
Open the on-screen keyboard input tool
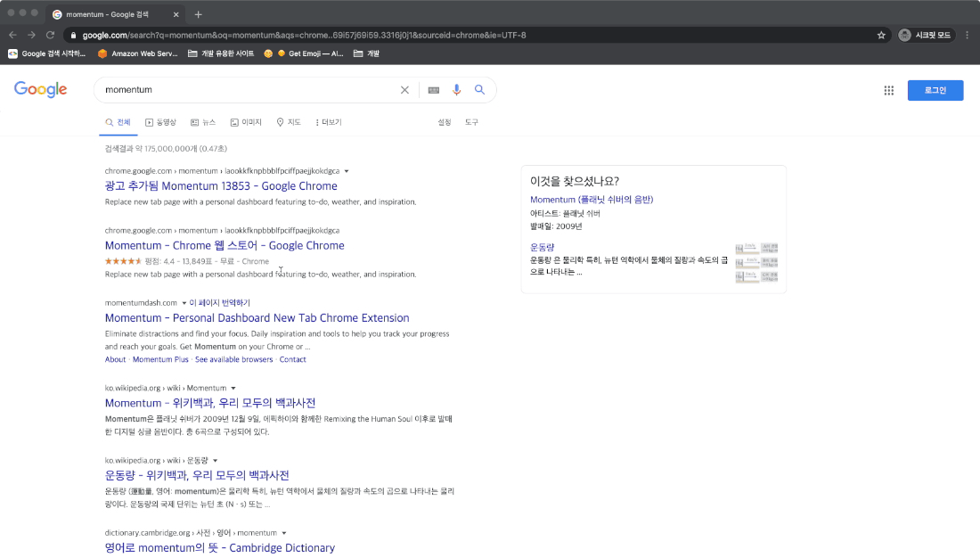[x=433, y=90]
